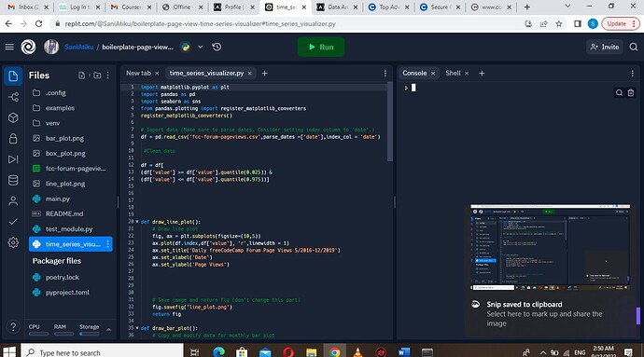Open console pane options menu
The width and height of the screenshot is (644, 357).
pyautogui.click(x=633, y=73)
